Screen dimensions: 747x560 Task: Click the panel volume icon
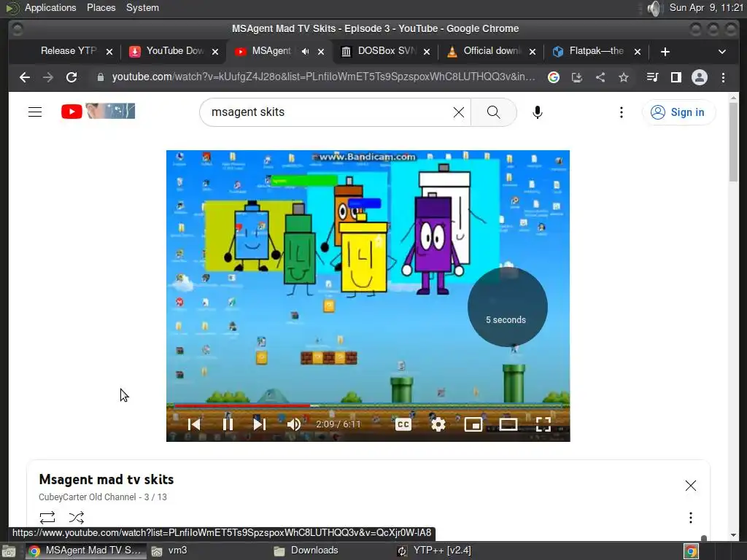(x=655, y=8)
